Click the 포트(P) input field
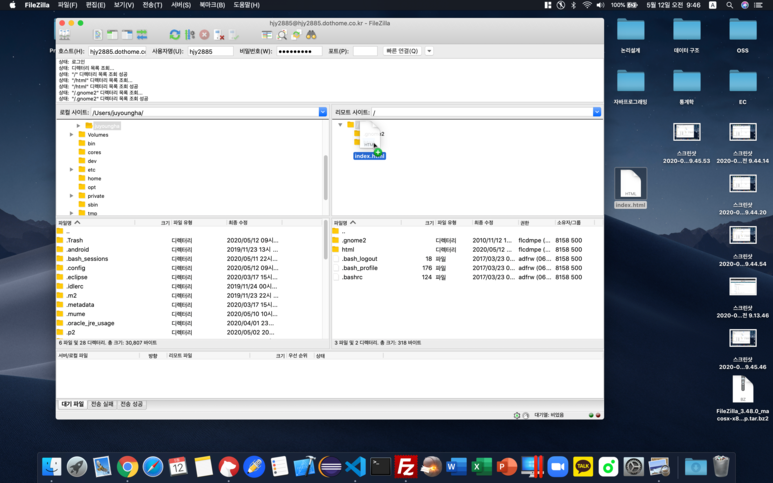 [x=365, y=51]
